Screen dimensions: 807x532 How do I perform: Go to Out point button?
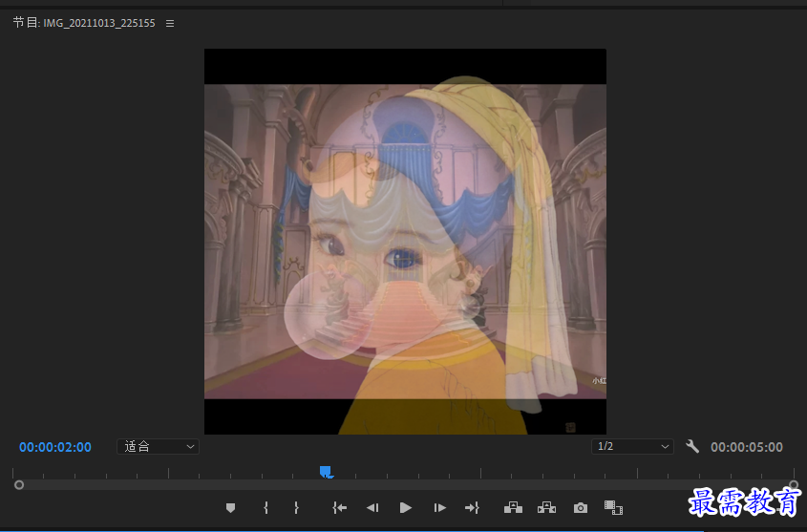point(472,508)
